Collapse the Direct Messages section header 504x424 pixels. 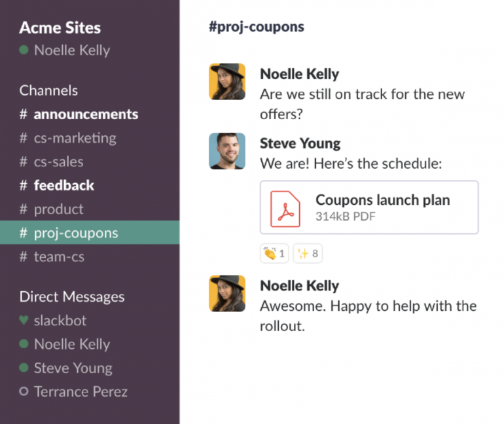pos(72,297)
